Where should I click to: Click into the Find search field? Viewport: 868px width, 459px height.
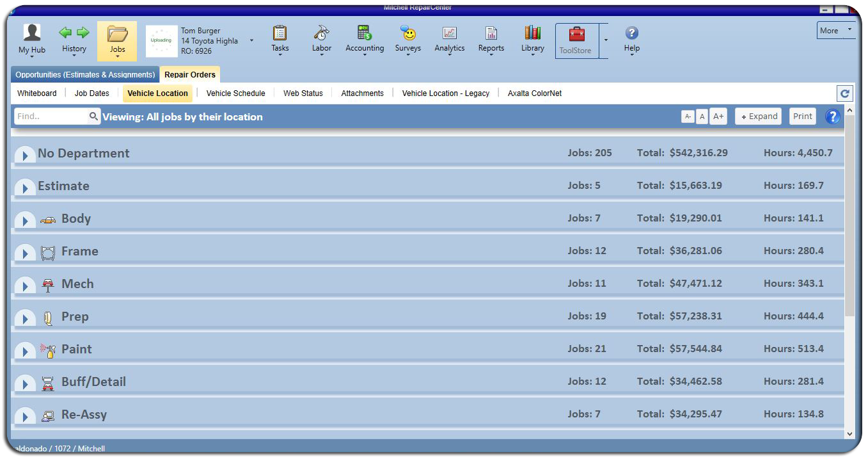click(51, 117)
